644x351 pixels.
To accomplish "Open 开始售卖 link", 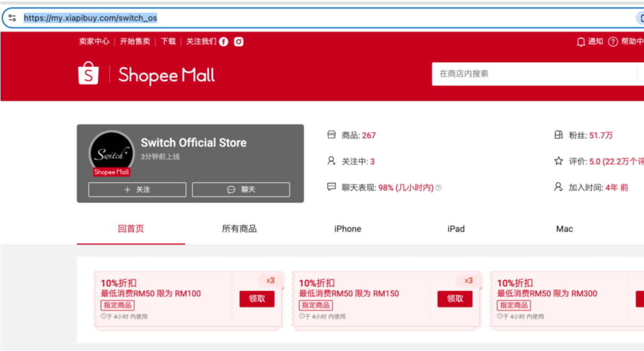I will (x=135, y=41).
